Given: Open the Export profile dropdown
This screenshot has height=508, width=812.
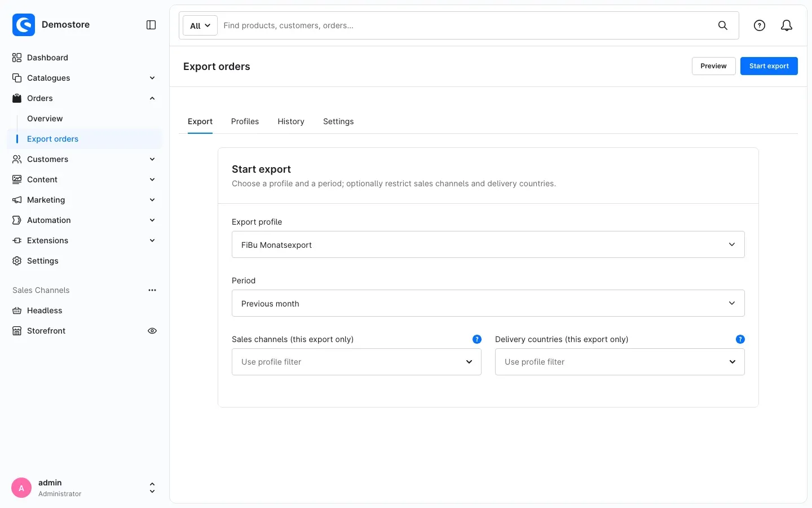Looking at the screenshot, I should pyautogui.click(x=488, y=244).
